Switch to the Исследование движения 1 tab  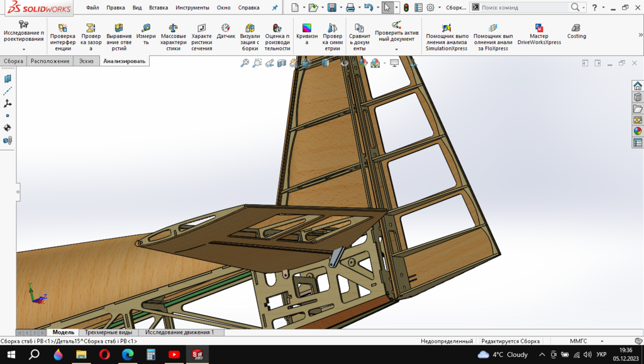pyautogui.click(x=179, y=332)
